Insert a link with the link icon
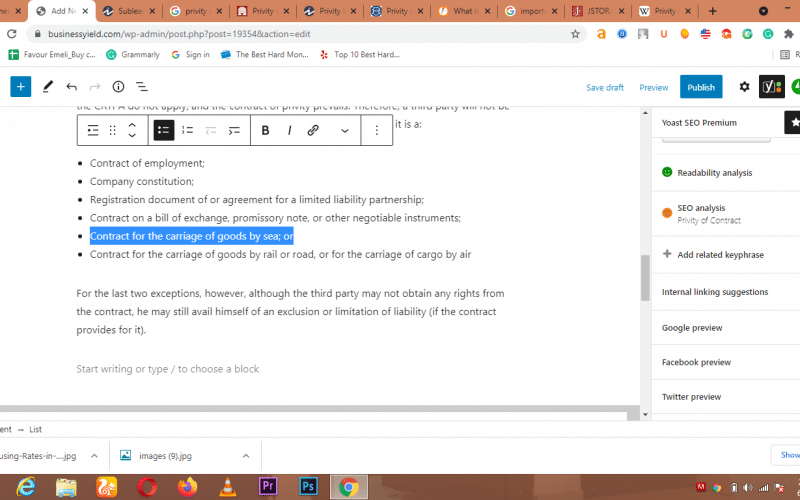Screen dimensions: 800x500 click(313, 130)
